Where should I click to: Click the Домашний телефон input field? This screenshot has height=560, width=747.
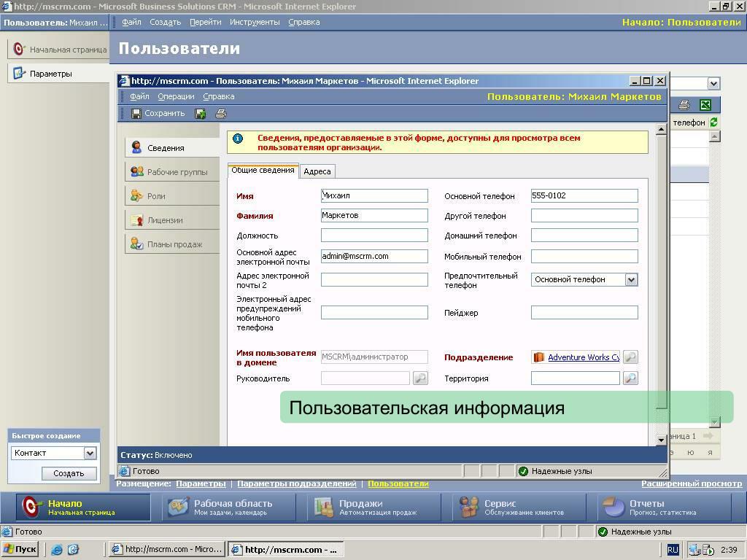pos(584,236)
